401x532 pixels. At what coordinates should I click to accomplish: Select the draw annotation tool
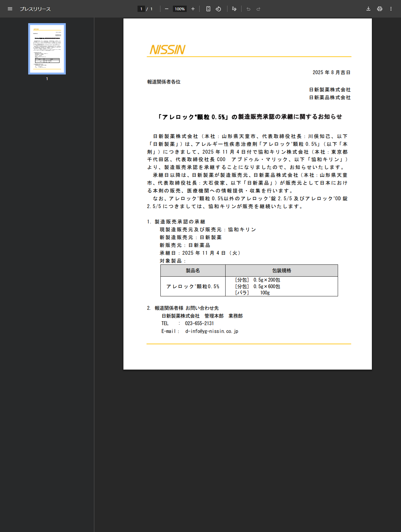click(x=234, y=9)
